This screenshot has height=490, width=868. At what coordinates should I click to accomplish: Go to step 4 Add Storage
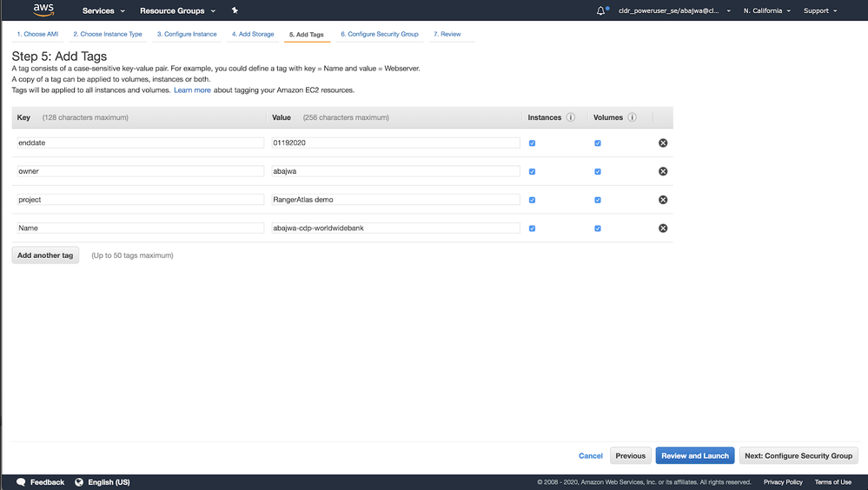253,34
